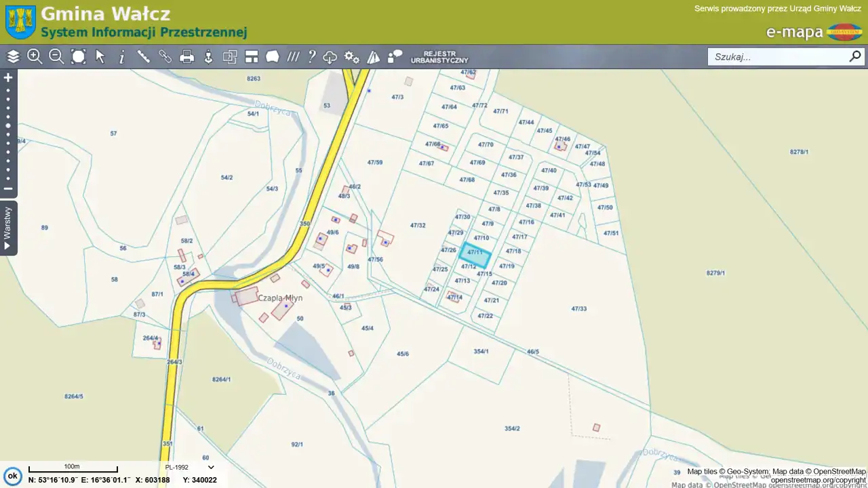
Task: Open the gears settings icon
Action: click(351, 57)
